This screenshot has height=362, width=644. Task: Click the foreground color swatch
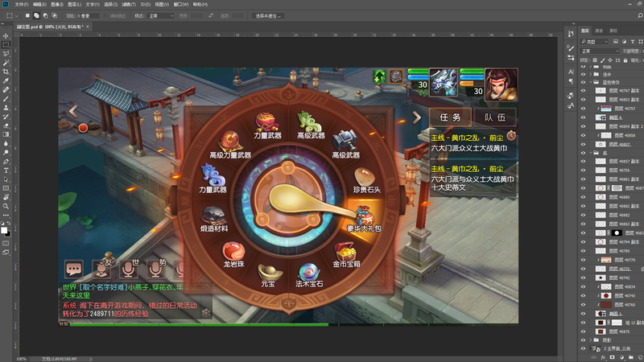(4, 230)
